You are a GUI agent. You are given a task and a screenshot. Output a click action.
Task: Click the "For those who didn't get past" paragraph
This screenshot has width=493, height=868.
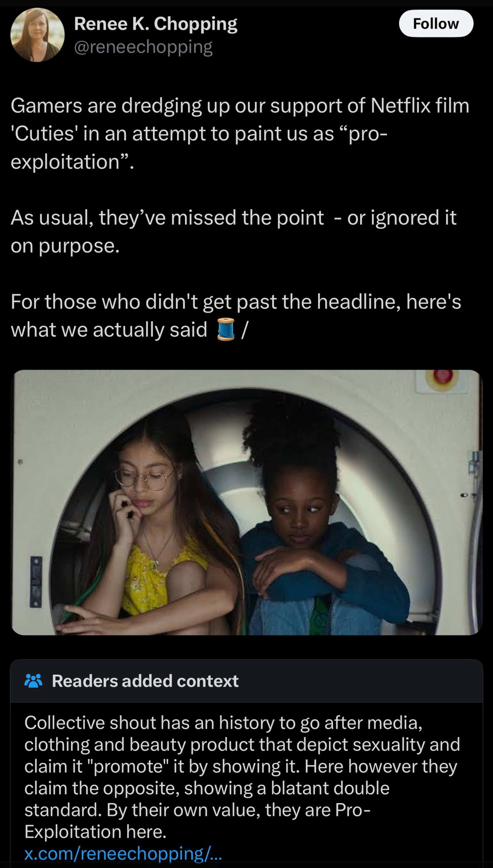point(236,315)
